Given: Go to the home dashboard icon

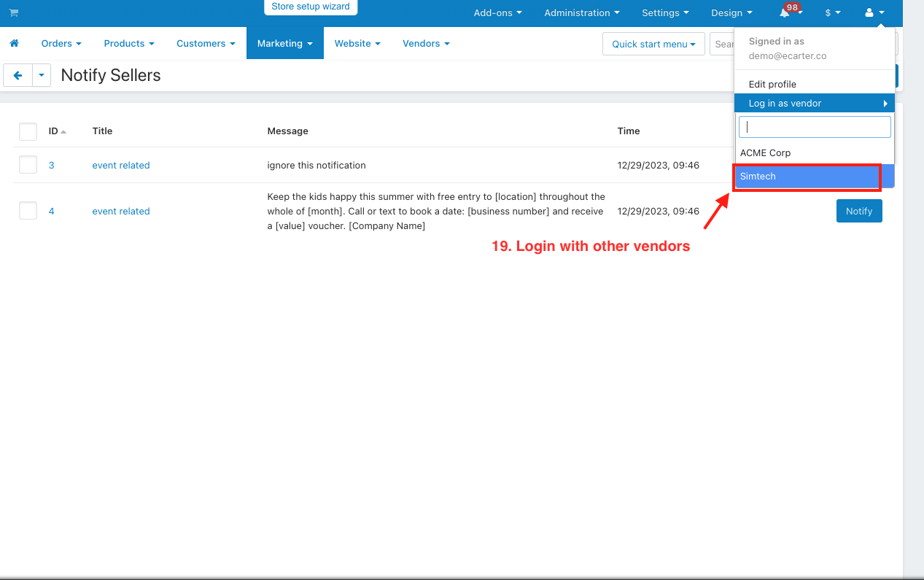Looking at the screenshot, I should (x=14, y=44).
